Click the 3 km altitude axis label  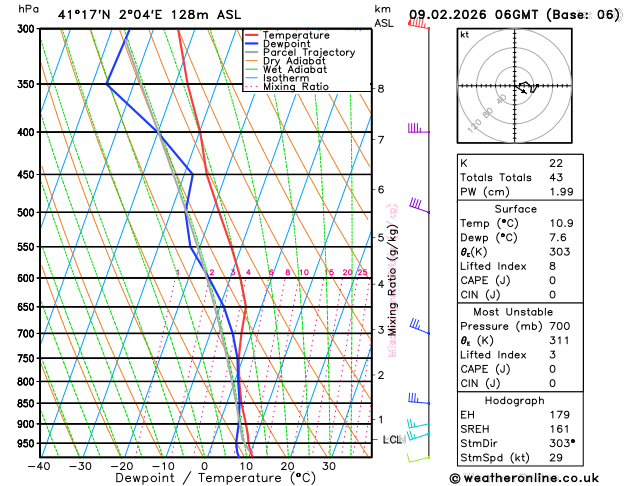click(381, 330)
